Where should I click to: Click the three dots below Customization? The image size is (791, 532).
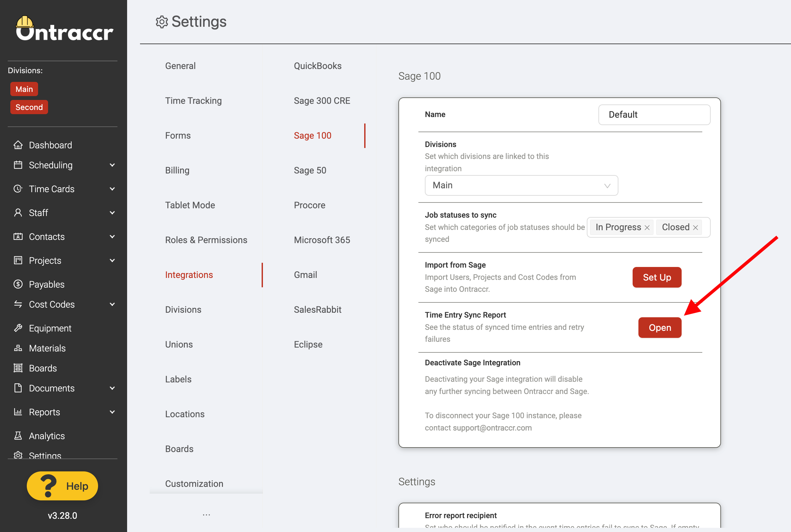tap(206, 515)
